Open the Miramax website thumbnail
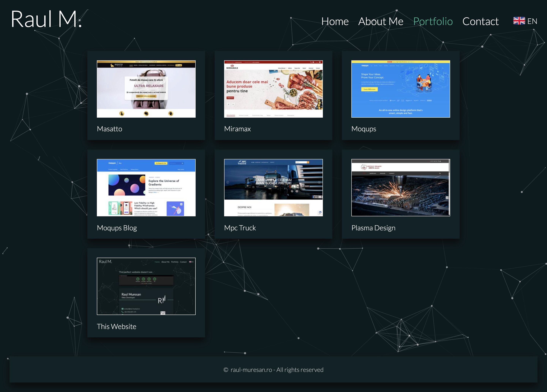 [273, 89]
